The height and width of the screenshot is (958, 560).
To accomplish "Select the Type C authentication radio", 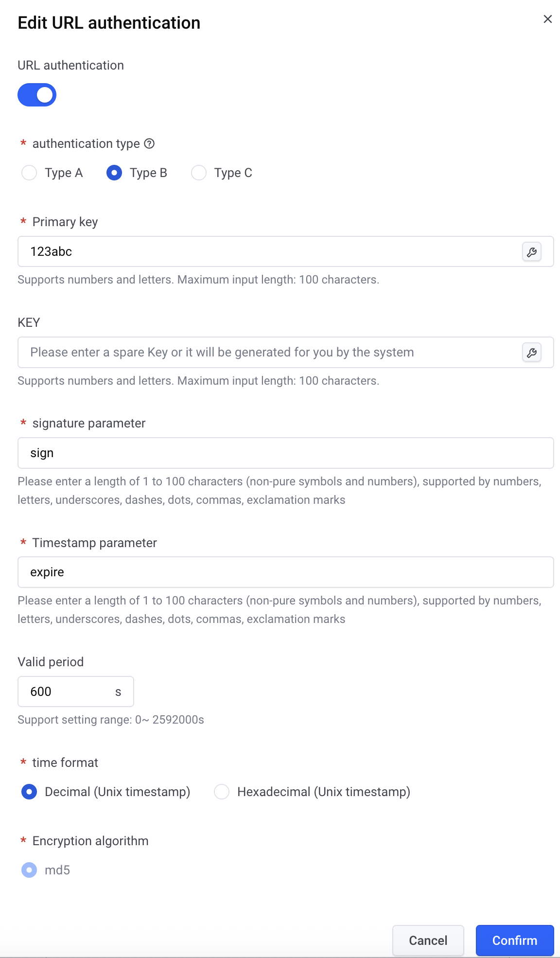I will (x=199, y=173).
